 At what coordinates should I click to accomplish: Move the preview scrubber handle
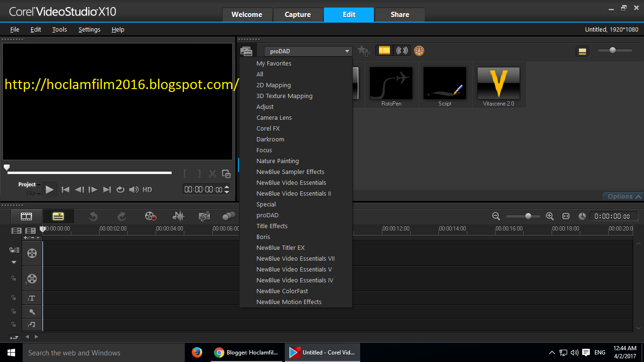[7, 167]
